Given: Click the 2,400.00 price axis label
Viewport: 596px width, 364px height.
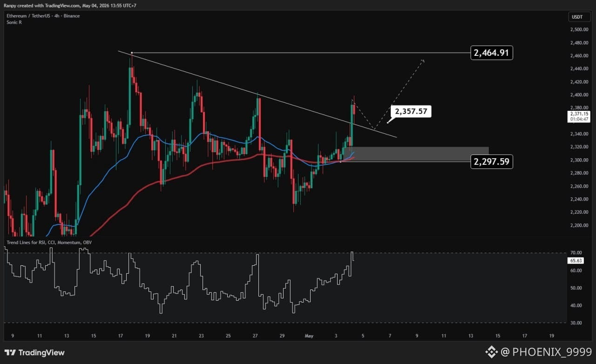Looking at the screenshot, I should pyautogui.click(x=578, y=95).
